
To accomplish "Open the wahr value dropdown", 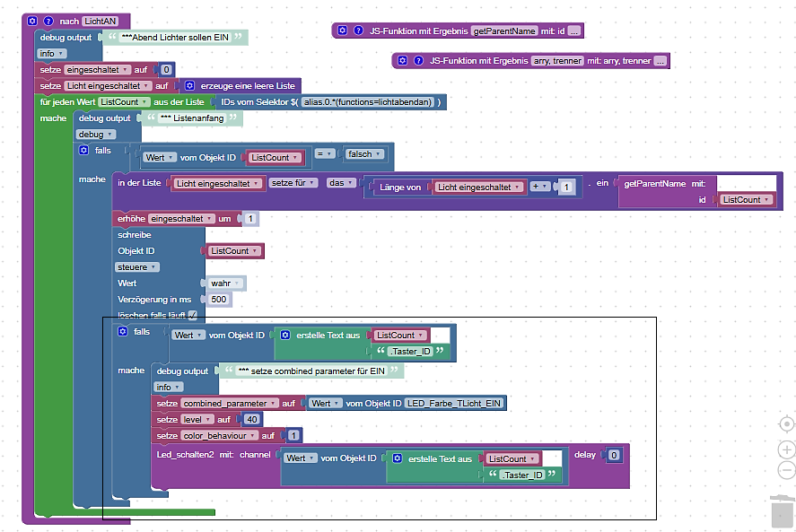I will 226,283.
